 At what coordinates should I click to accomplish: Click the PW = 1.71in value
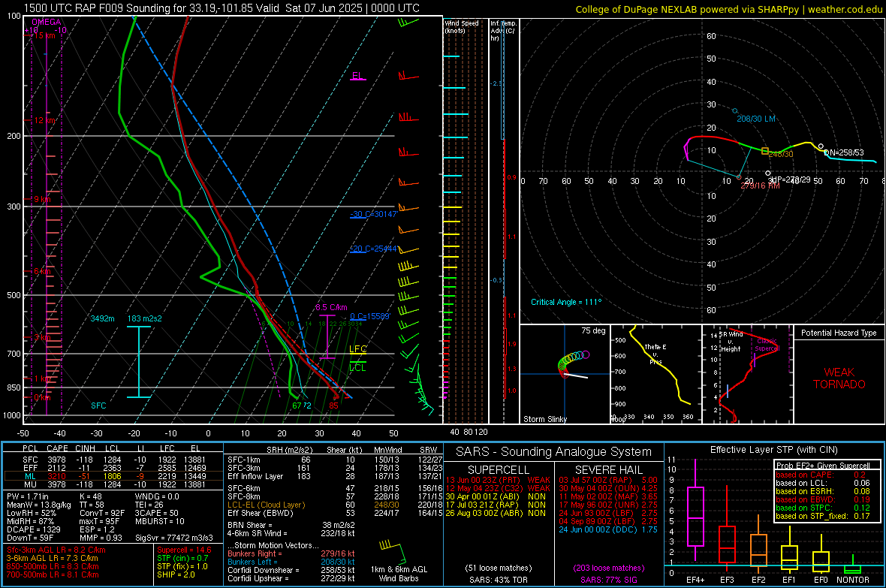coord(28,496)
